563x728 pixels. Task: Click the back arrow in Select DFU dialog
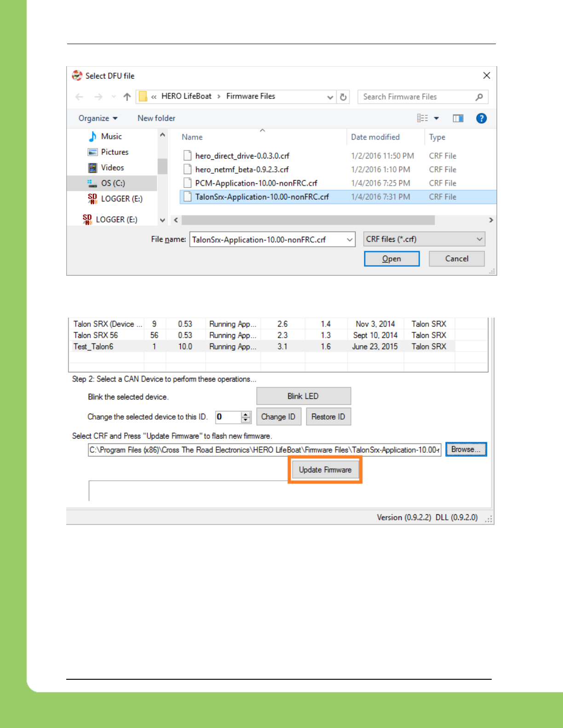(x=79, y=97)
